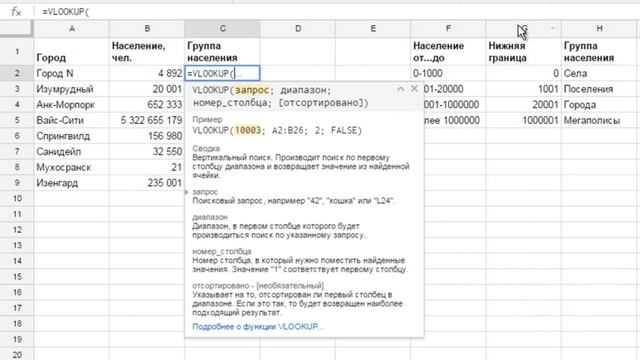Select column A header
Viewport: 640px width, 360px height.
[72, 29]
